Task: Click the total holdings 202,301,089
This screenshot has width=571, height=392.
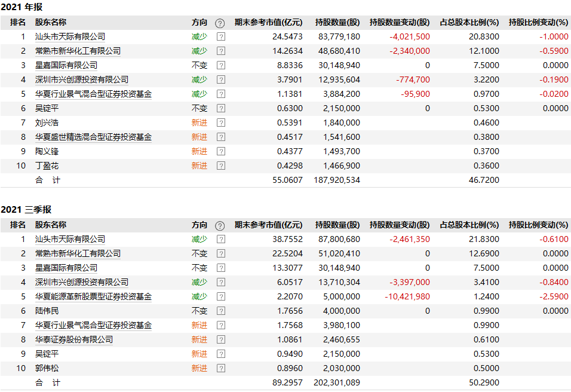Action: coord(337,382)
